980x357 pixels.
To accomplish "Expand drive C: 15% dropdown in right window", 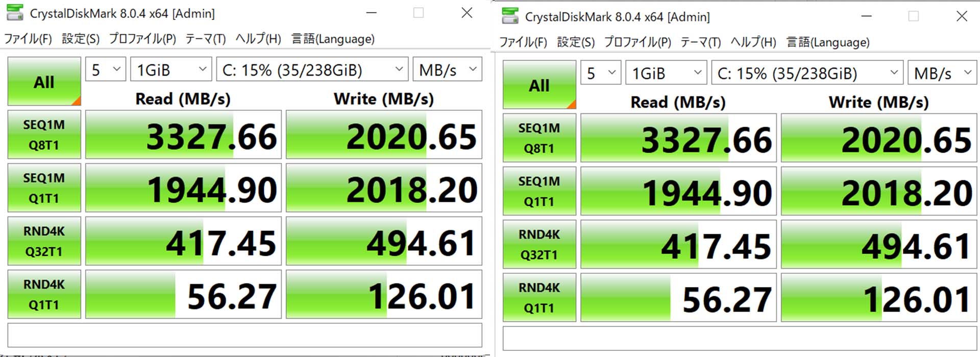I will (807, 72).
